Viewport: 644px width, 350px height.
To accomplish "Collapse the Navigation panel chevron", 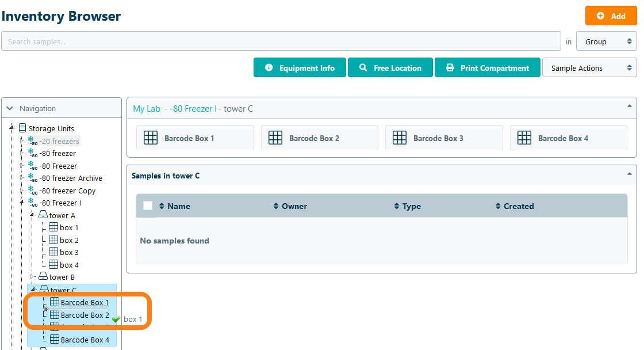I will (x=10, y=108).
